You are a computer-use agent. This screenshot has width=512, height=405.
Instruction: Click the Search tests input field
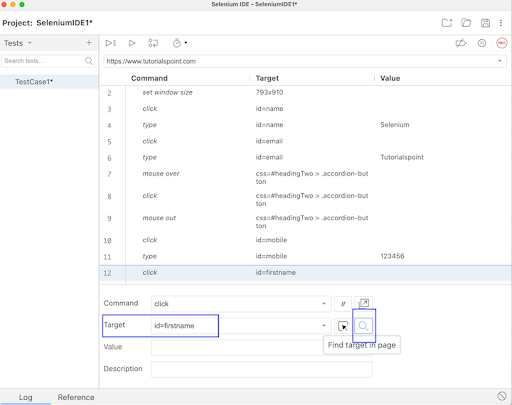click(43, 61)
